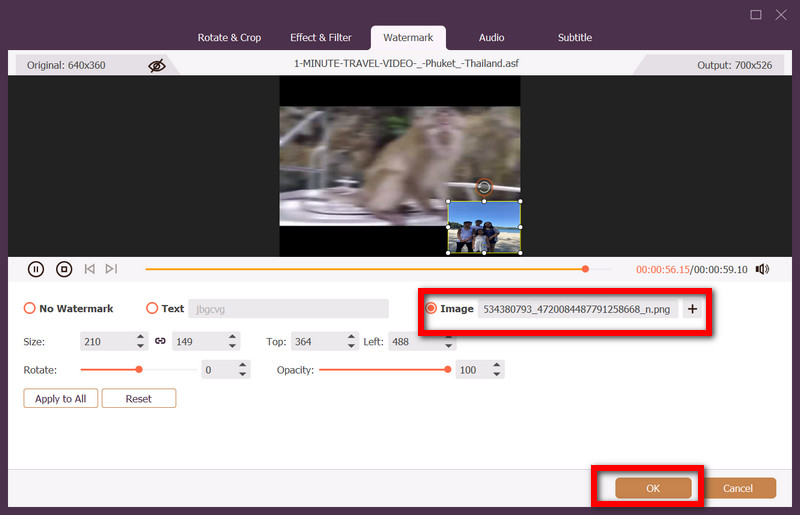The height and width of the screenshot is (515, 800).
Task: Step to next frame
Action: point(111,269)
